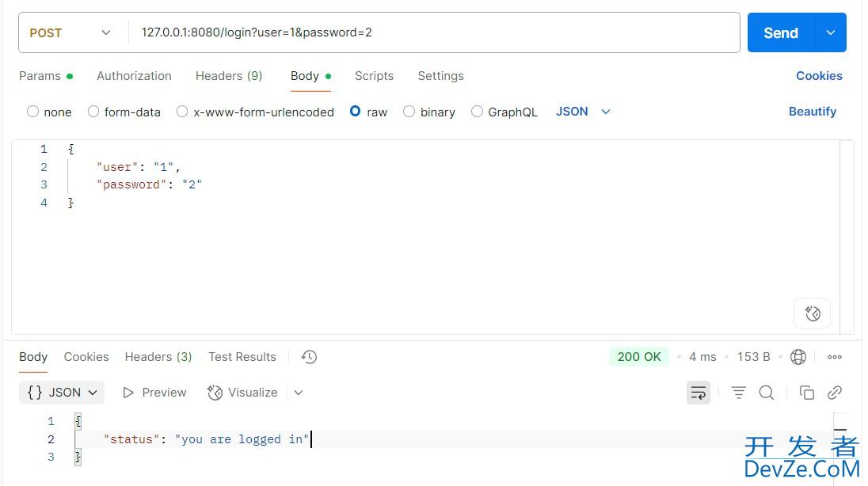
Task: Auto-format the request body with the wand icon
Action: [812, 313]
